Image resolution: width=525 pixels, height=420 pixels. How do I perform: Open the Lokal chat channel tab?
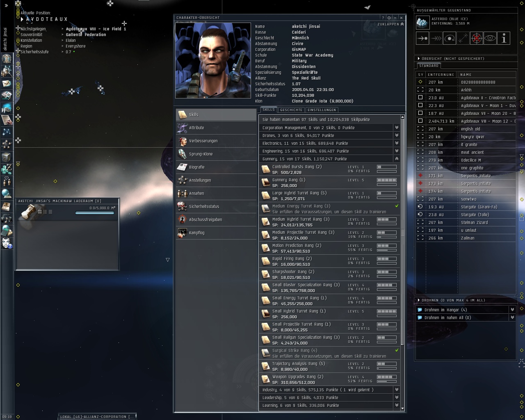(97, 417)
